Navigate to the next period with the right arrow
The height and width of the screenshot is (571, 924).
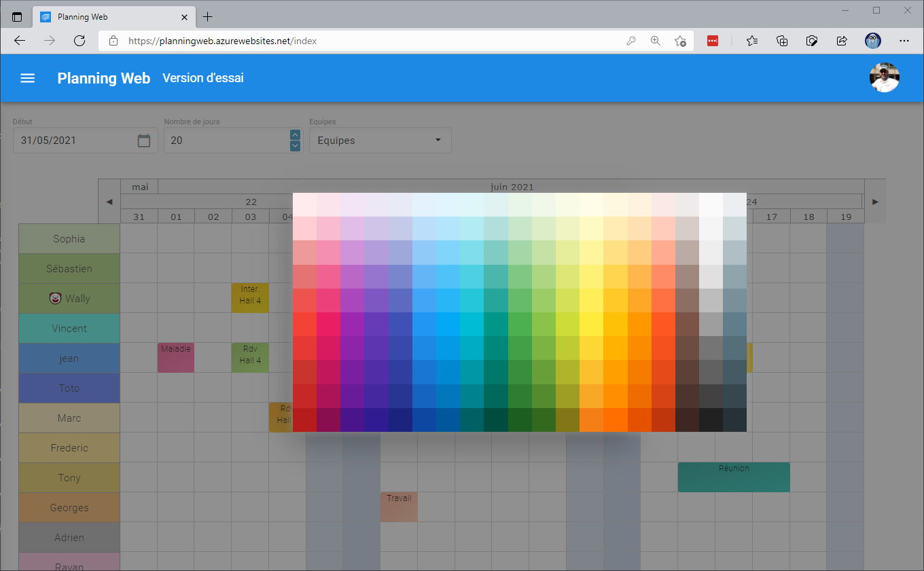874,201
